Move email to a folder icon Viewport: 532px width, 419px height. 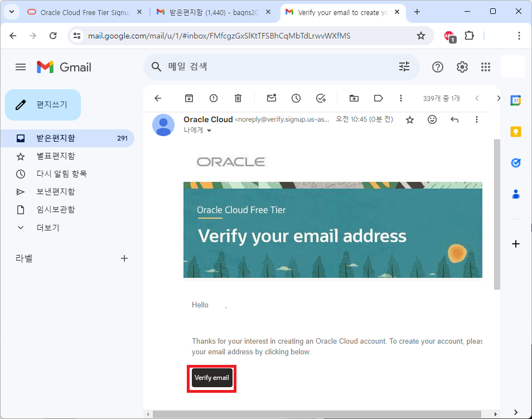click(x=354, y=98)
